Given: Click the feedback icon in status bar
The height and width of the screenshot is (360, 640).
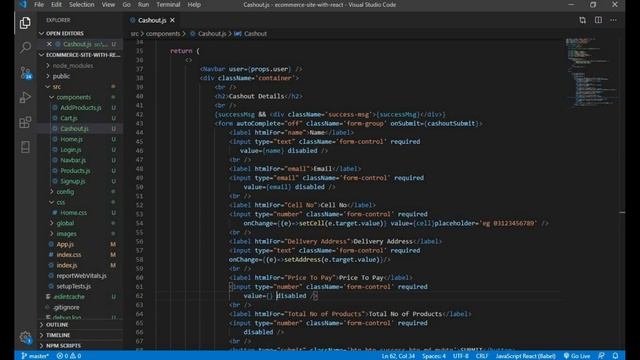Looking at the screenshot, I should 601,356.
